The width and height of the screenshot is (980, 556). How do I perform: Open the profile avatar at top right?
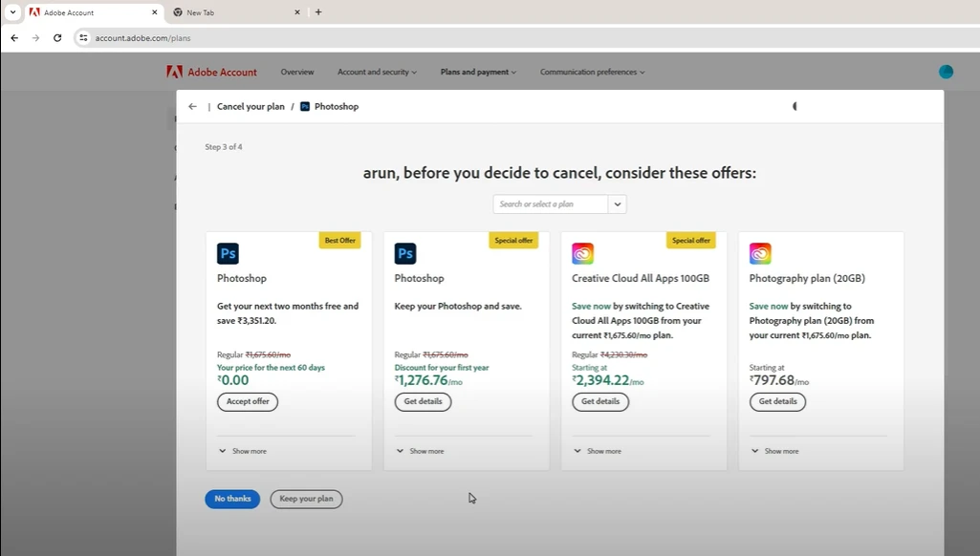coord(946,72)
